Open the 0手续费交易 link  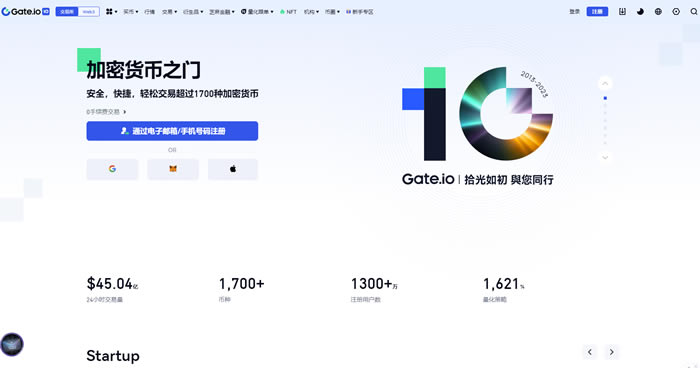pos(106,112)
